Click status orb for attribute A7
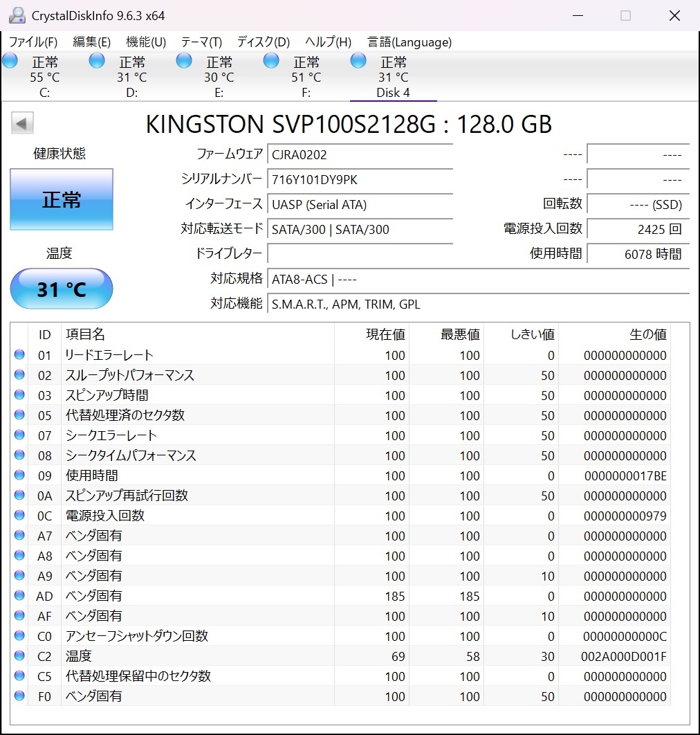This screenshot has width=700, height=735. (x=19, y=535)
